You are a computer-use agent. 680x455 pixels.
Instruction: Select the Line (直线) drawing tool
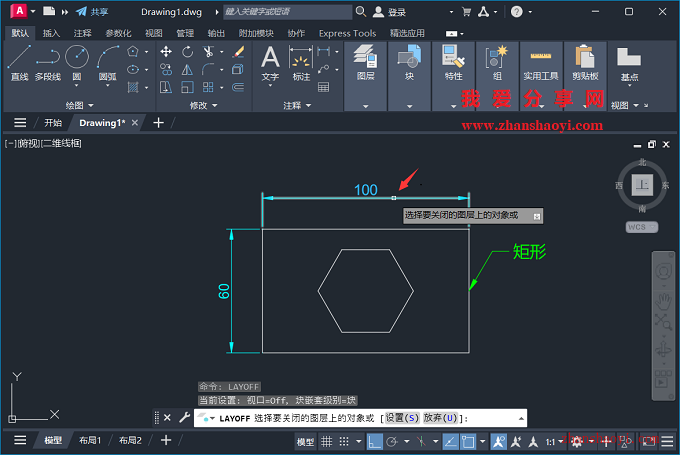(x=19, y=63)
